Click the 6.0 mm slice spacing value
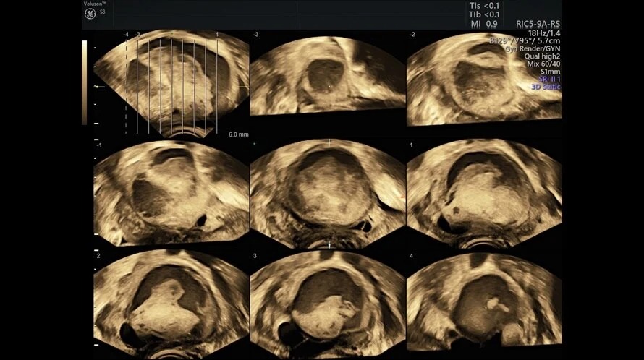The height and width of the screenshot is (360, 644). tap(239, 134)
